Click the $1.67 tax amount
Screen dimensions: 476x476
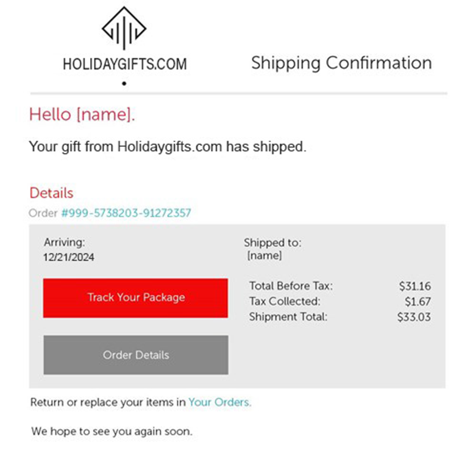pyautogui.click(x=417, y=301)
